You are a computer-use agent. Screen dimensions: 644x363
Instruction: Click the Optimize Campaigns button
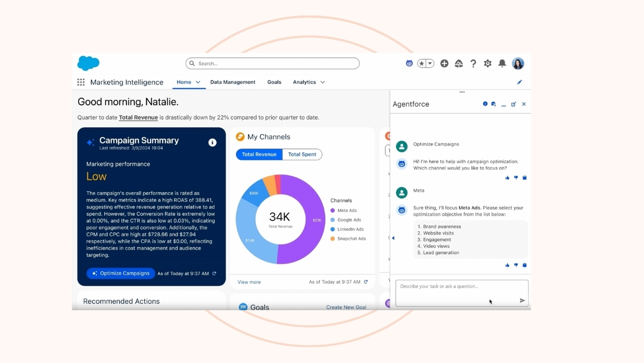point(120,274)
